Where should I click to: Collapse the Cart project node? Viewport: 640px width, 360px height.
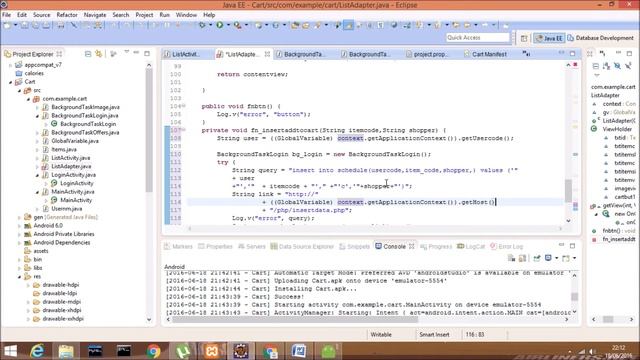tap(11, 82)
